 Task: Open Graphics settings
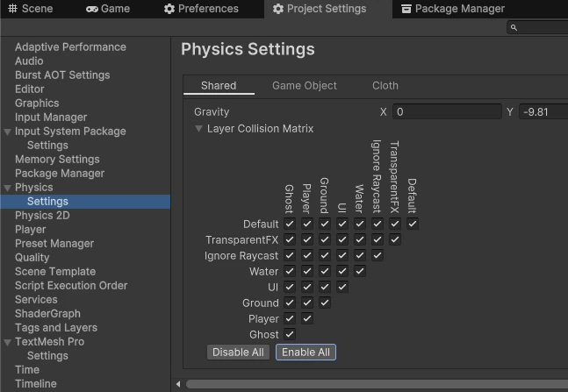click(37, 103)
